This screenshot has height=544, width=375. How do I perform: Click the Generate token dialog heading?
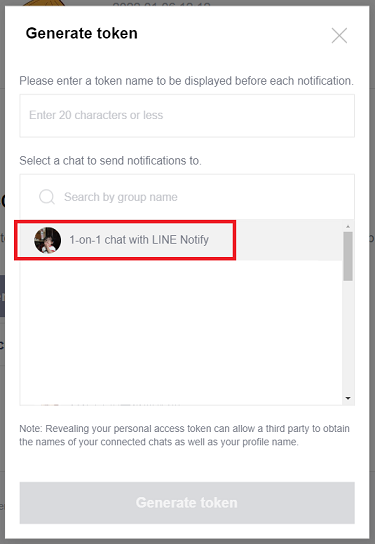[82, 33]
